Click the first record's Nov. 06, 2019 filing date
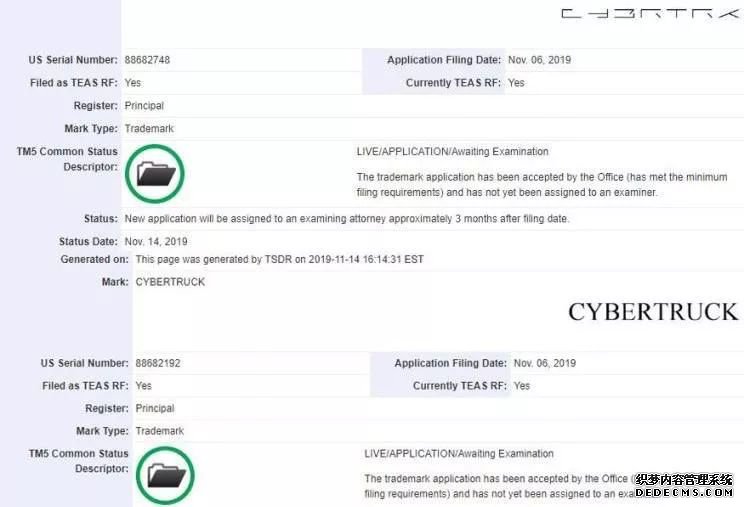Image resolution: width=744 pixels, height=507 pixels. (x=539, y=60)
